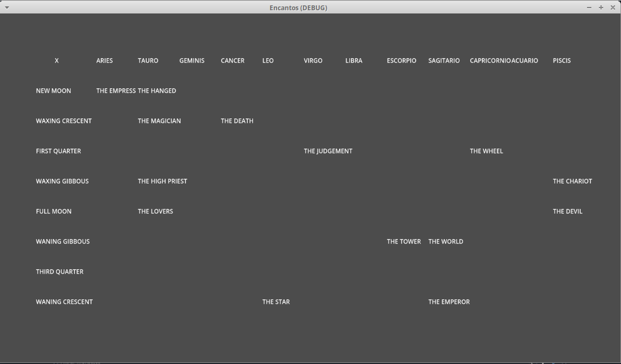This screenshot has height=364, width=621.
Task: Select the LIBRA column header
Action: click(x=354, y=60)
